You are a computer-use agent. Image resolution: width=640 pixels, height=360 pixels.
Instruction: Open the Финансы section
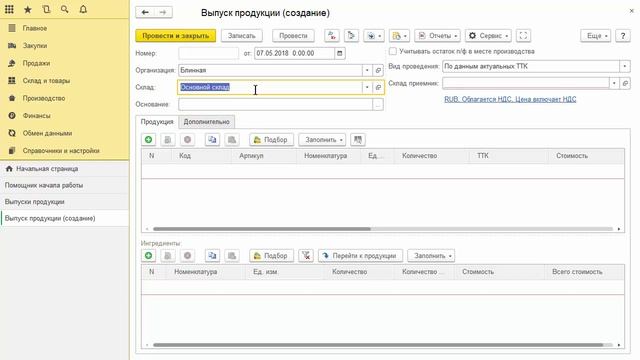pyautogui.click(x=64, y=116)
